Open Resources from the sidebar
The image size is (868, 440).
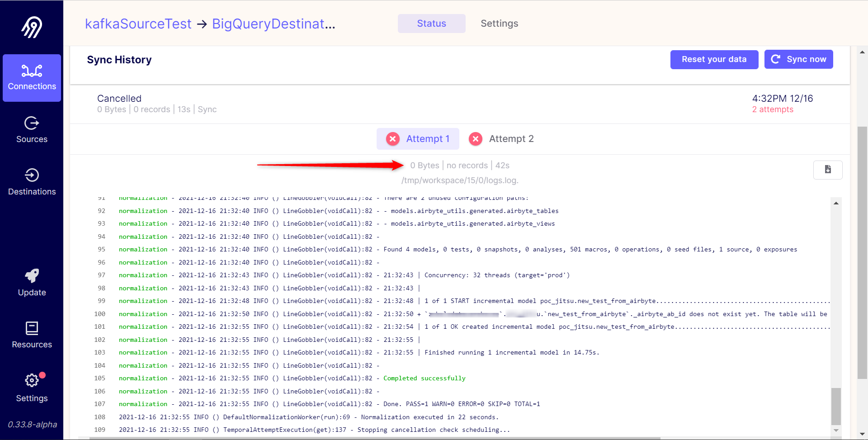tap(32, 334)
